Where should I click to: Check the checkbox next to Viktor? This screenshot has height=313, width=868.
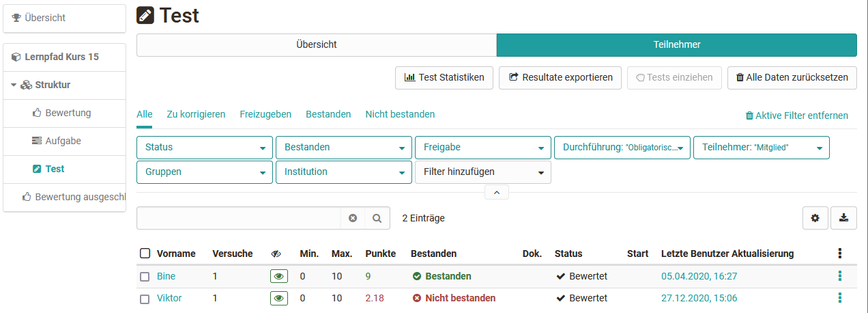tap(145, 299)
